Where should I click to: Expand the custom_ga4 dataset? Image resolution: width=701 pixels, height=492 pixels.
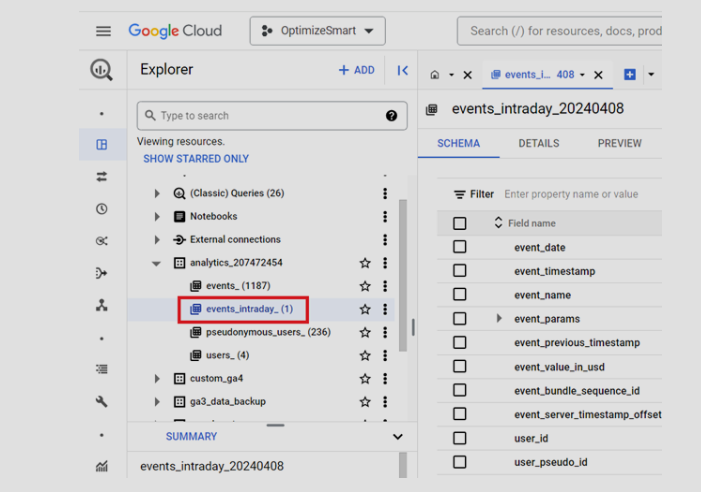(157, 379)
